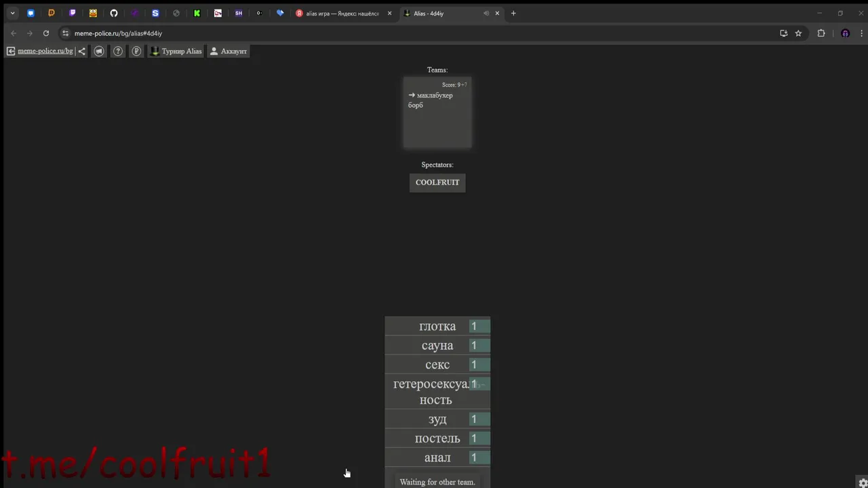
Task: Click the word 'постель' in the list
Action: pos(437,439)
